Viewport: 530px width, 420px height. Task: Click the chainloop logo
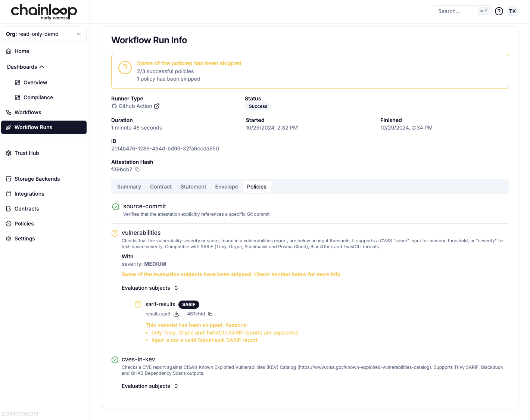tap(44, 12)
